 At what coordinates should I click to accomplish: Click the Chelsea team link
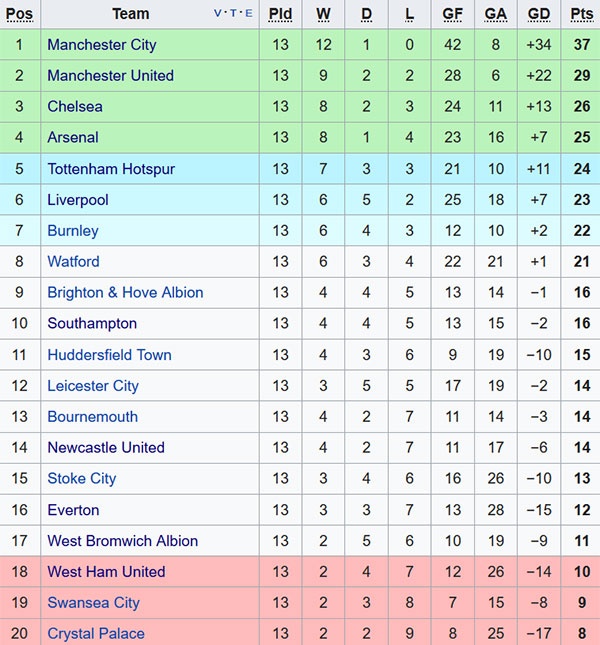75,107
